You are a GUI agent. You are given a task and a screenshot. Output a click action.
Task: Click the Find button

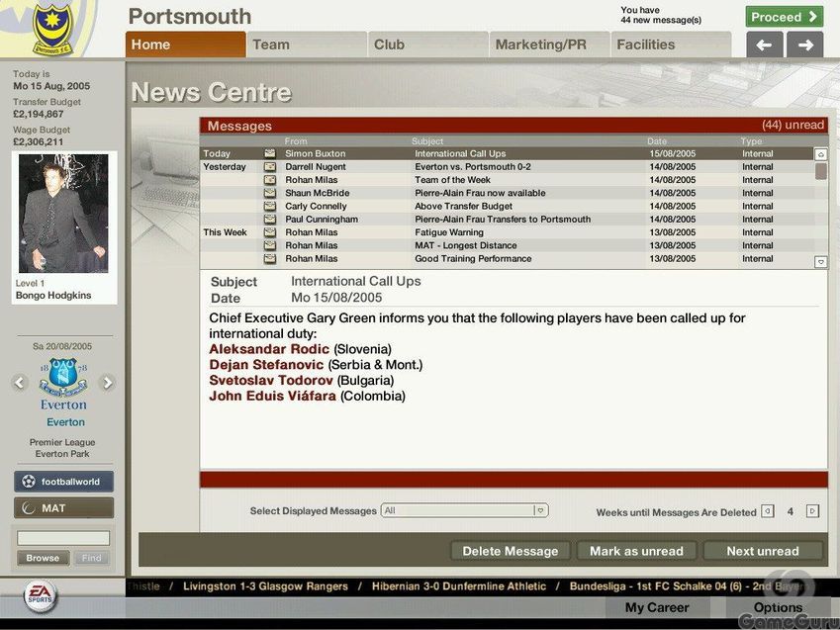tap(92, 558)
